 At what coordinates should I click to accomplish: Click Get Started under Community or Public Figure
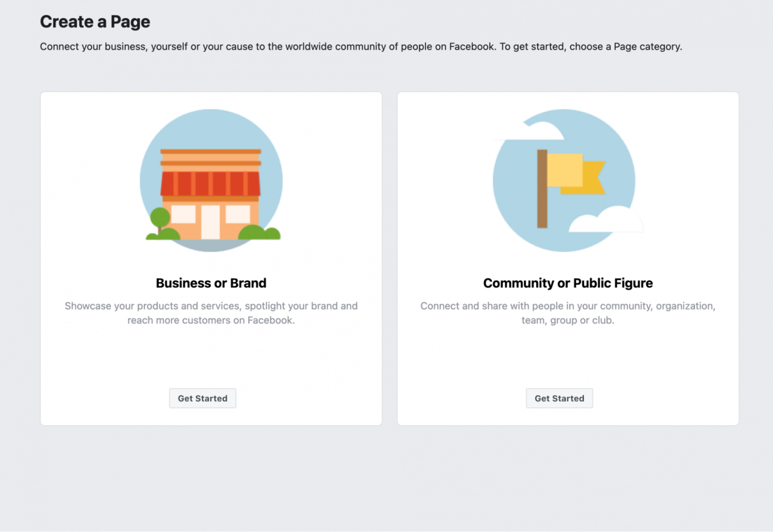pos(559,398)
